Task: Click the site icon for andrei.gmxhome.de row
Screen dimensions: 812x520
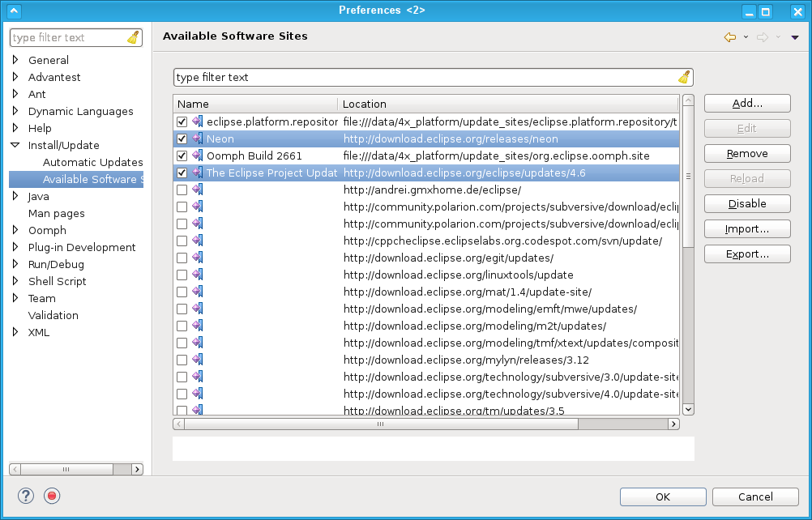Action: pyautogui.click(x=197, y=190)
